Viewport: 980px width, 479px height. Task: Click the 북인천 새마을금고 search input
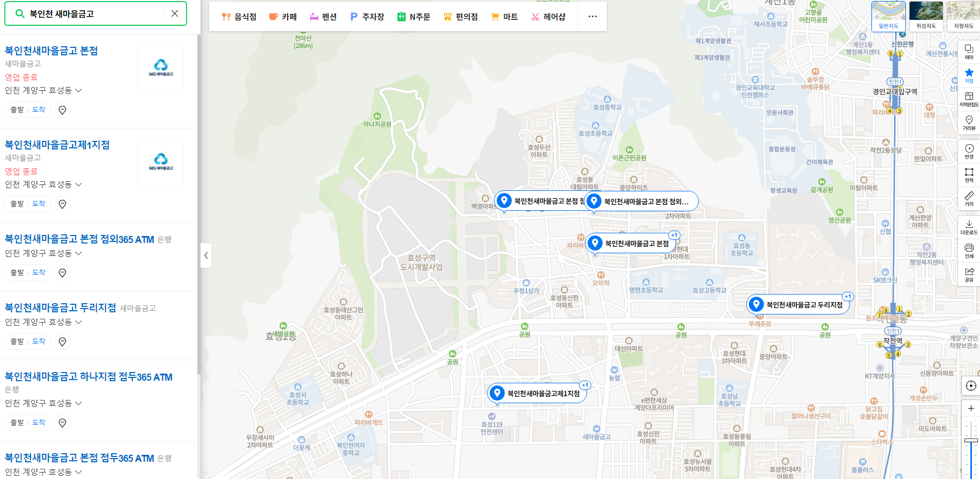(x=95, y=13)
